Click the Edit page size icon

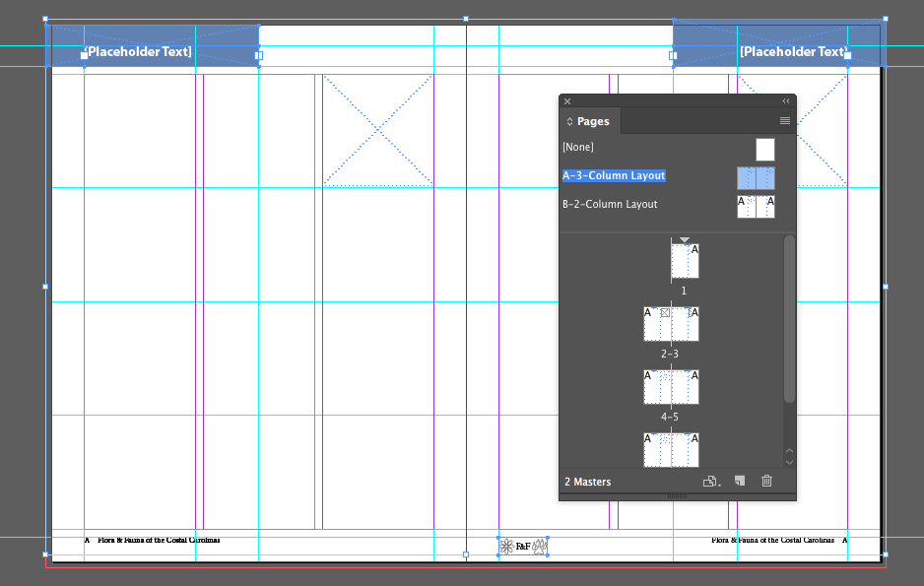(x=711, y=482)
